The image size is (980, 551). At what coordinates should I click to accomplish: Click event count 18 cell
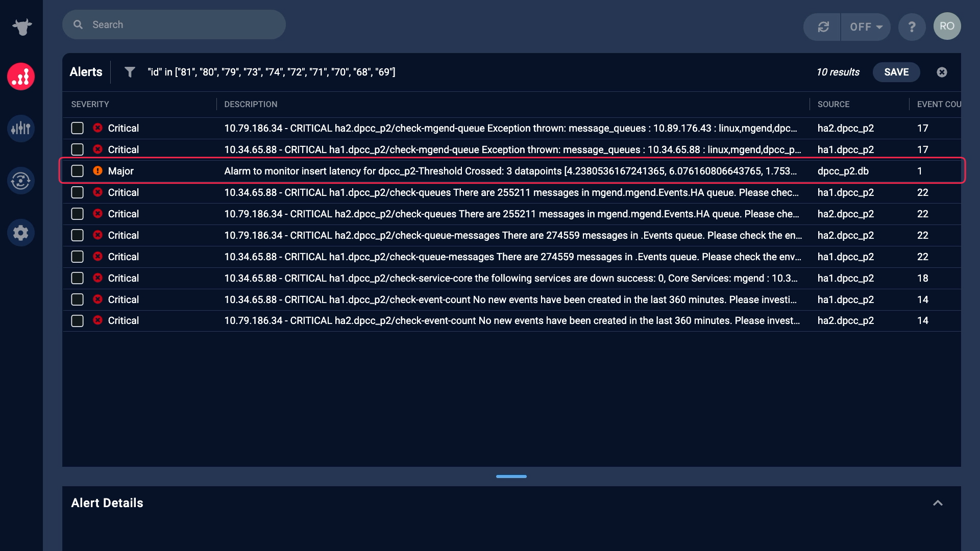(922, 278)
